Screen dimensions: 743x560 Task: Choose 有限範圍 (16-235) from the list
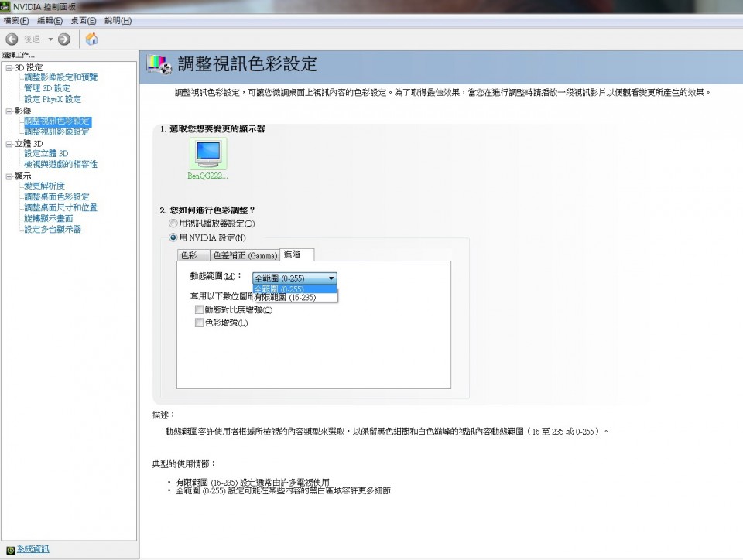click(295, 298)
